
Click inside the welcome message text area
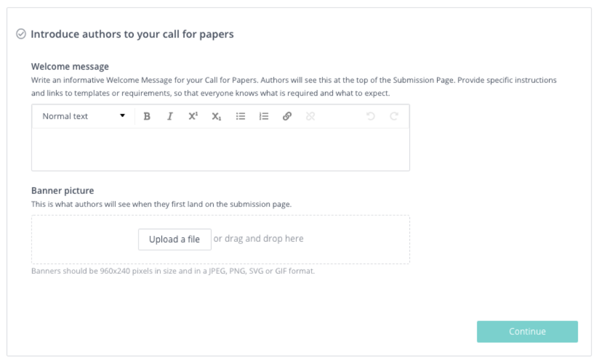click(x=220, y=149)
